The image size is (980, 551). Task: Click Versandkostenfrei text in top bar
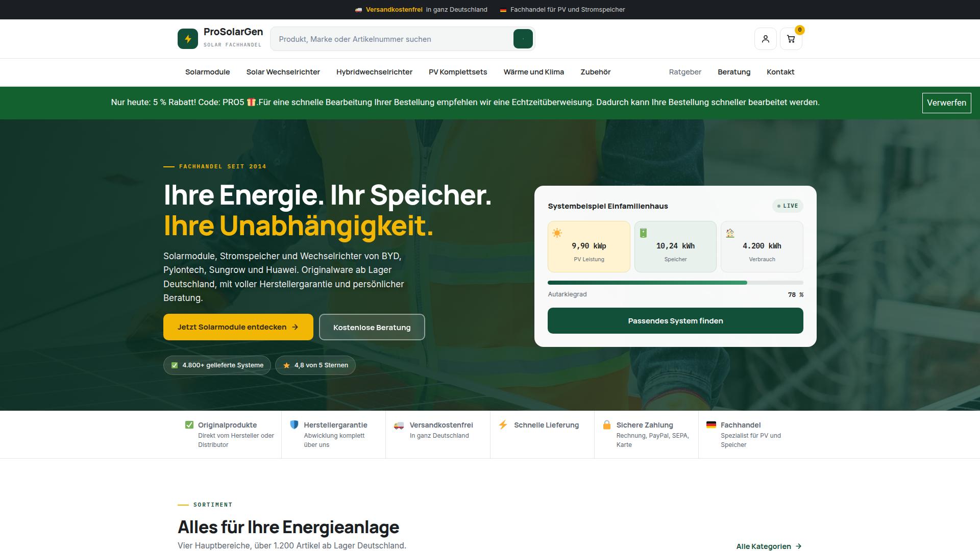tap(394, 10)
